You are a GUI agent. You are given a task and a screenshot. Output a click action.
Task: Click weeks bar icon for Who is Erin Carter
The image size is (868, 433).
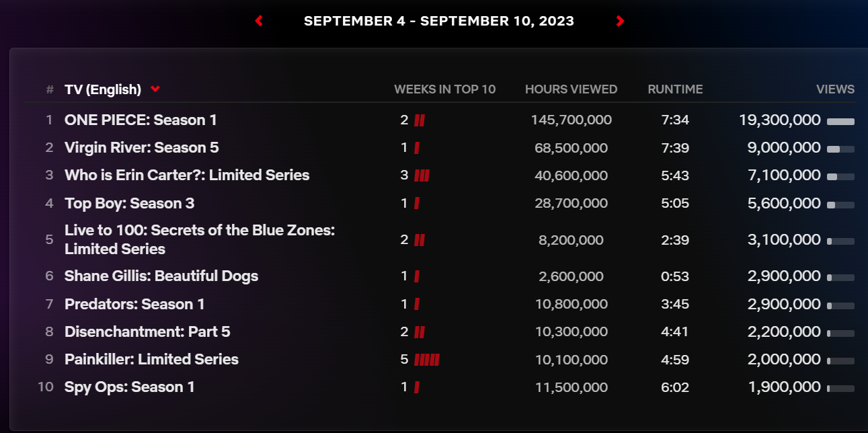pos(422,175)
